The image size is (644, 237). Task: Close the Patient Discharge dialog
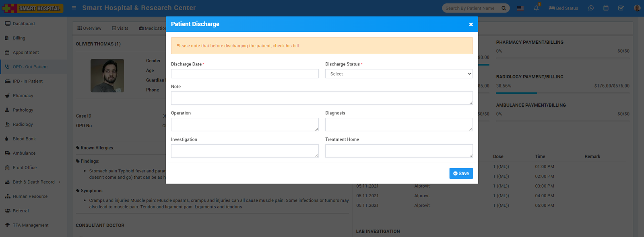coord(471,25)
